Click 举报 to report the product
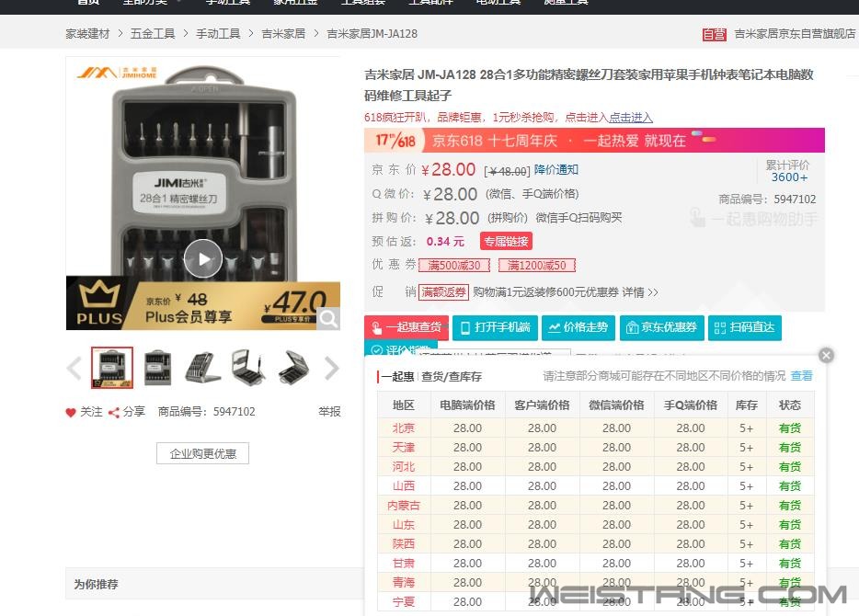The image size is (859, 616). [329, 412]
